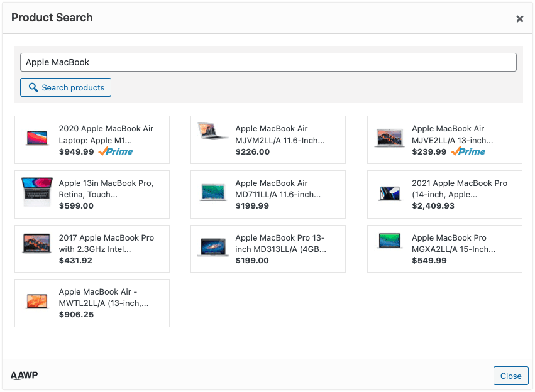Click the title '2020 Apple MacBook Air Laptop: Apple M1...'
This screenshot has height=392, width=535.
click(106, 134)
